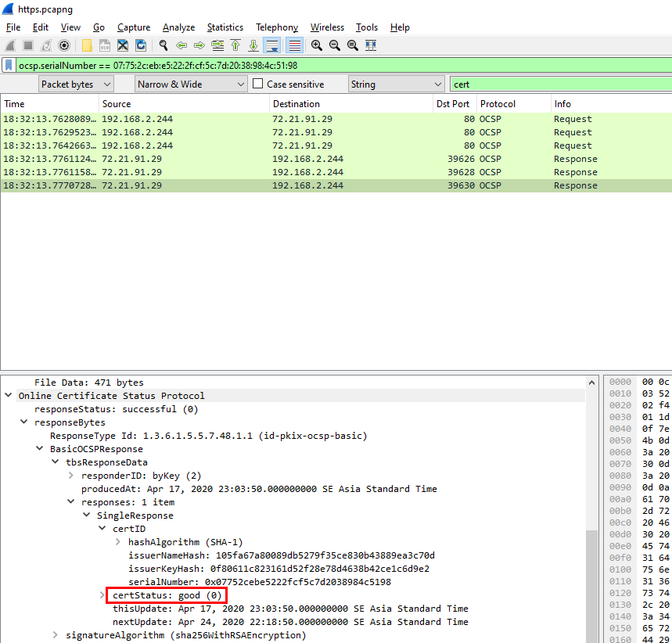Open the Statistics menu
This screenshot has height=643, width=672.
click(225, 27)
